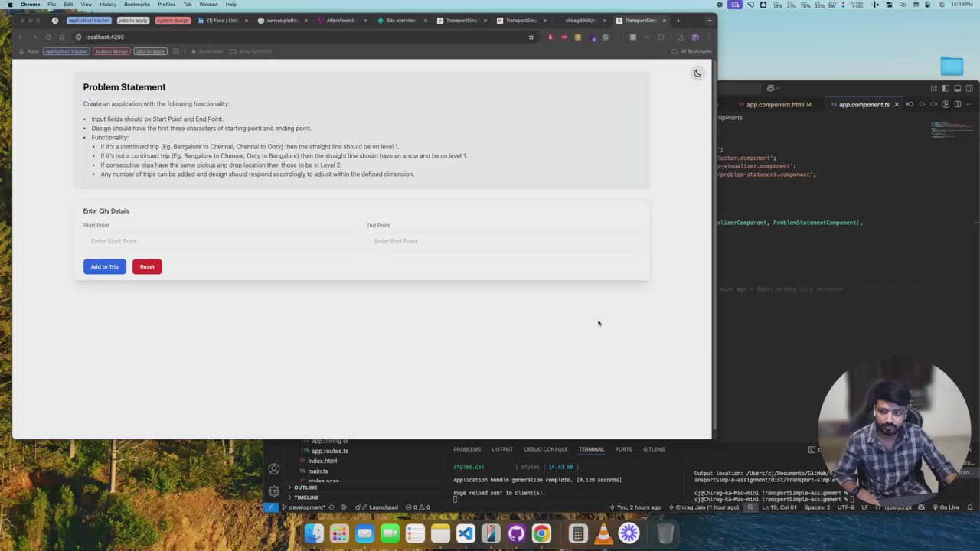The width and height of the screenshot is (980, 551).
Task: Open app.routes.ts in VS Code explorer
Action: [329, 451]
